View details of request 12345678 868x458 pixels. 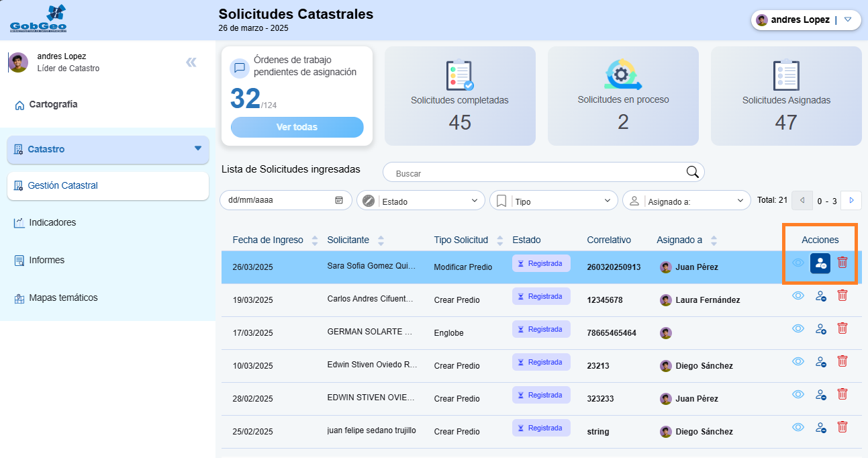click(798, 295)
